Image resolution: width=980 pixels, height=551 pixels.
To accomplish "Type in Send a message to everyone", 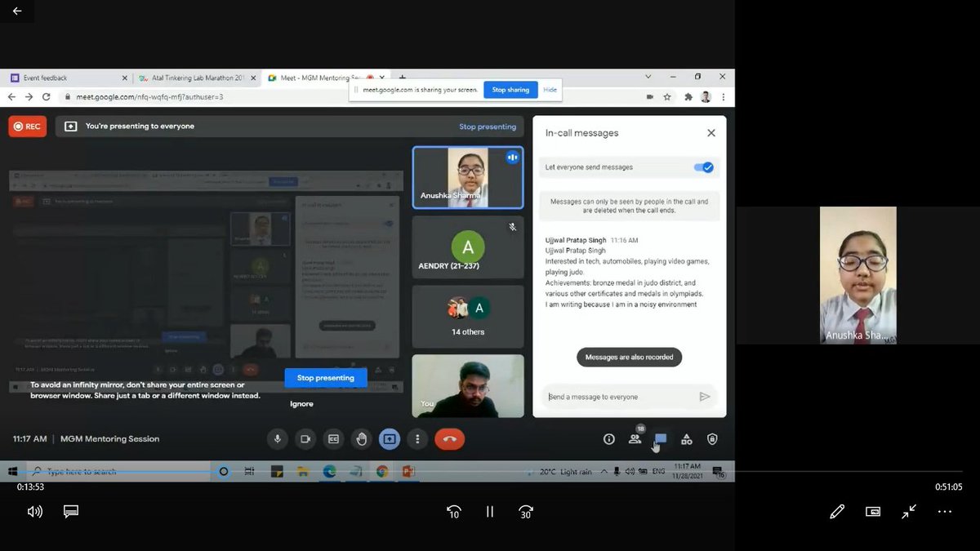I will pos(618,397).
